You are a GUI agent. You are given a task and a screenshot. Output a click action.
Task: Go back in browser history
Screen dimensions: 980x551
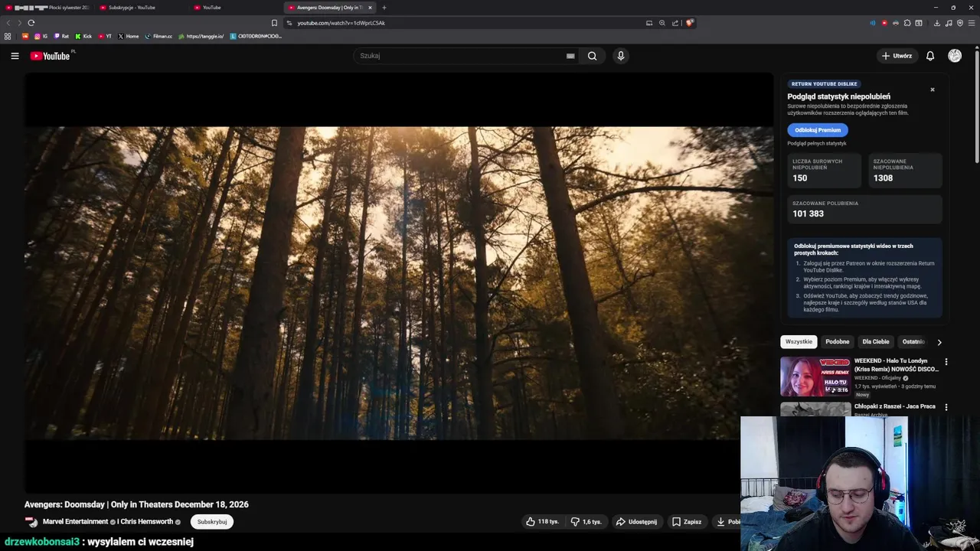pos(8,23)
